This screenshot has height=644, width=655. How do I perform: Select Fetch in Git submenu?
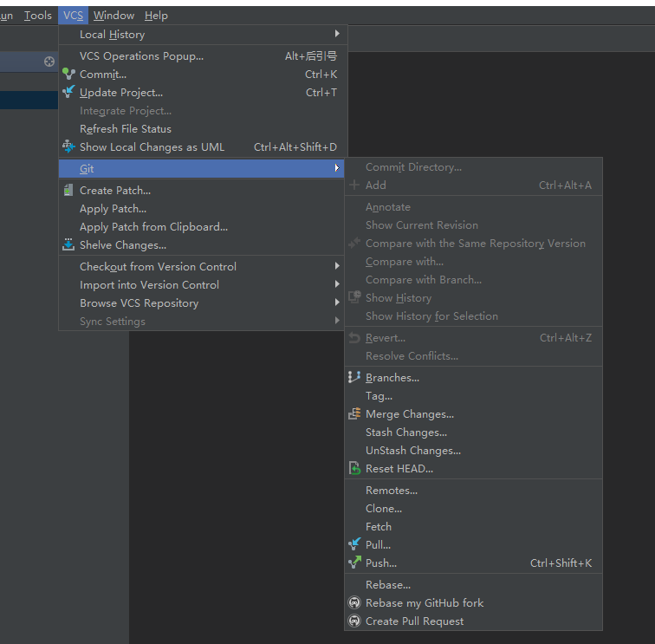coord(473,527)
